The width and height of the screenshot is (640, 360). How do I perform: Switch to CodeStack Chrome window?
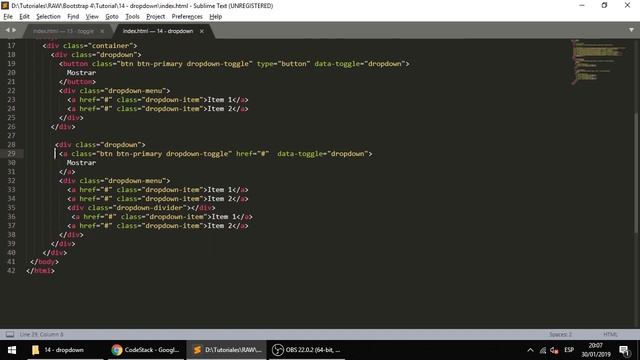tap(146, 350)
